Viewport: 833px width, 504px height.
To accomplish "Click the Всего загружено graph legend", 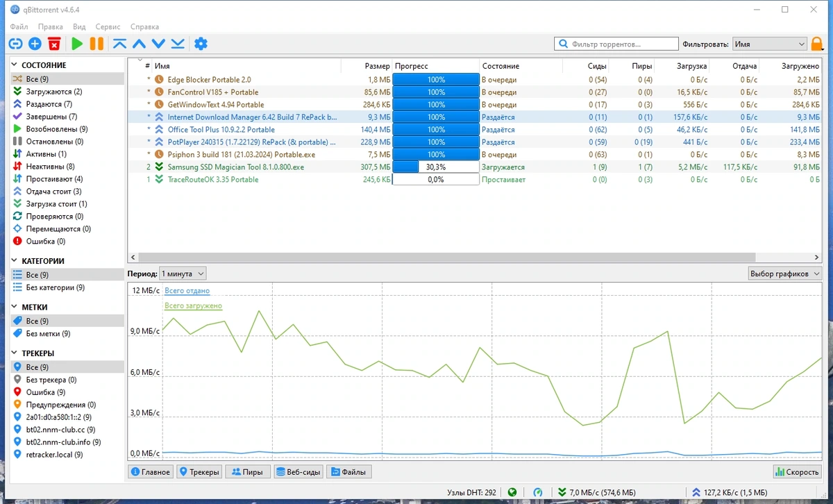I will [193, 306].
